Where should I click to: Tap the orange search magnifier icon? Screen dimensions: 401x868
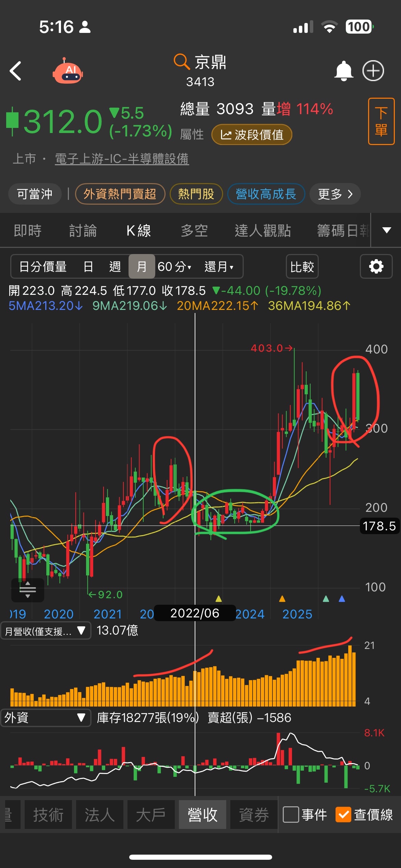tap(181, 62)
